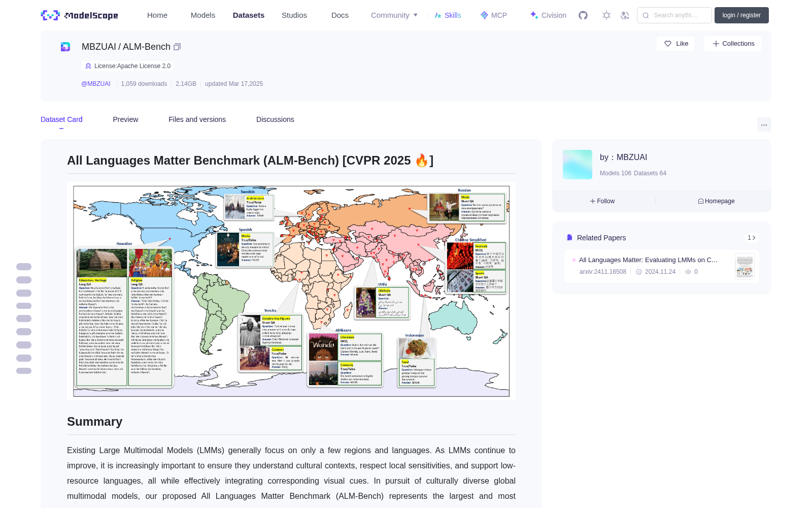This screenshot has height=508, width=812.
Task: Click the MBZUAI gradient profile thumbnail
Action: pyautogui.click(x=578, y=165)
